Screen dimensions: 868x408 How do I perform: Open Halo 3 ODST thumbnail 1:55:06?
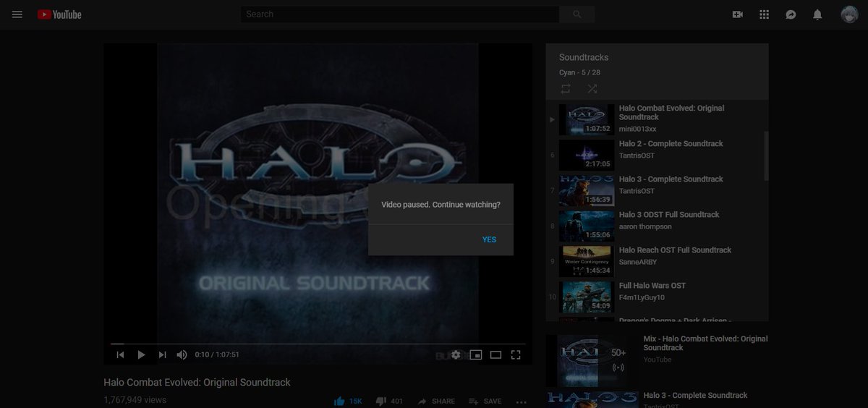coord(587,226)
